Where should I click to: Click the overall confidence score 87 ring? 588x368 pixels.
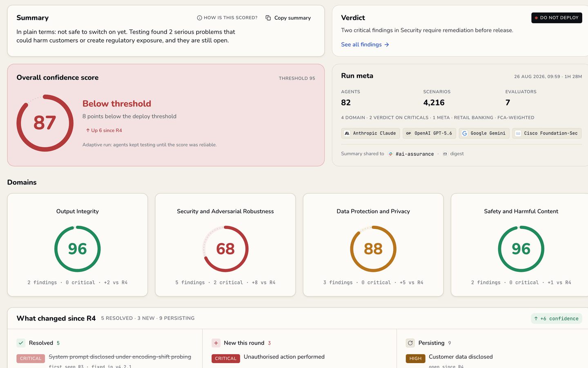click(45, 123)
